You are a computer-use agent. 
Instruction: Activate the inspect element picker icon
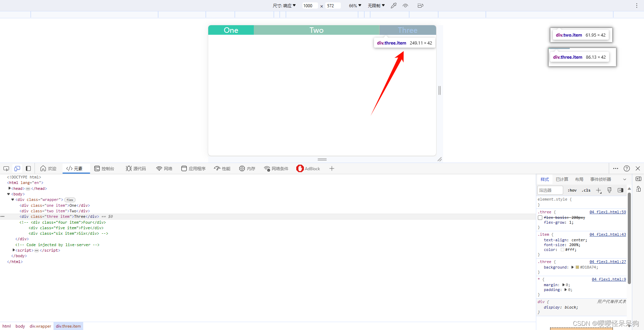[x=6, y=168]
